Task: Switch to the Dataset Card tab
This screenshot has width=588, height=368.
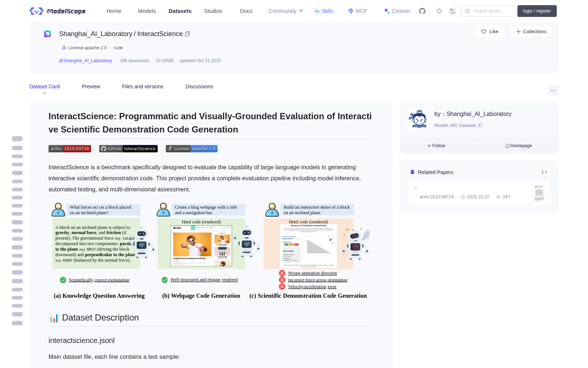Action: [x=44, y=86]
